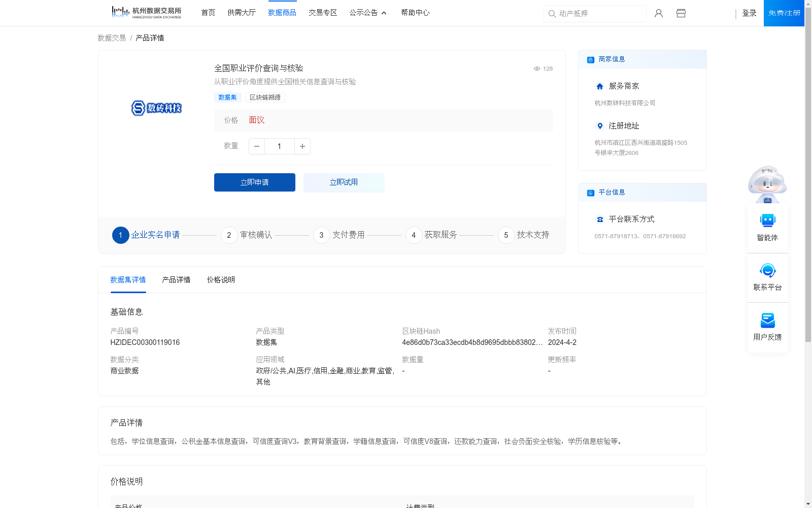
Task: Click the quantity input field
Action: click(x=279, y=146)
